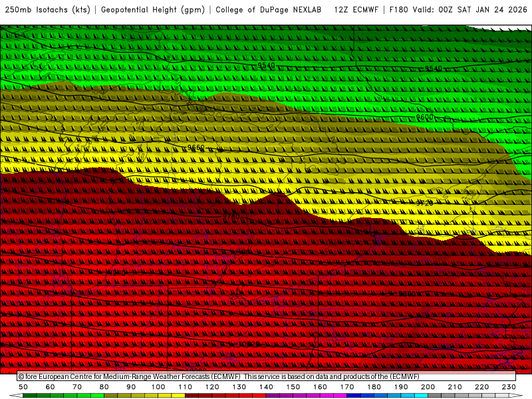Viewport: 532px width, 399px height.
Task: Click the 210 label on the color bar
Action: coord(455,387)
